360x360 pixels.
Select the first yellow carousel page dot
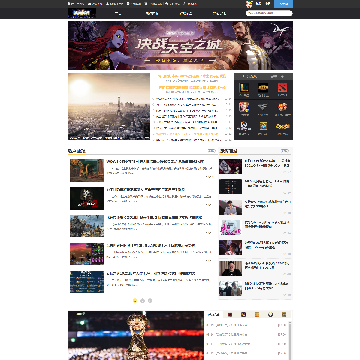coord(135,301)
